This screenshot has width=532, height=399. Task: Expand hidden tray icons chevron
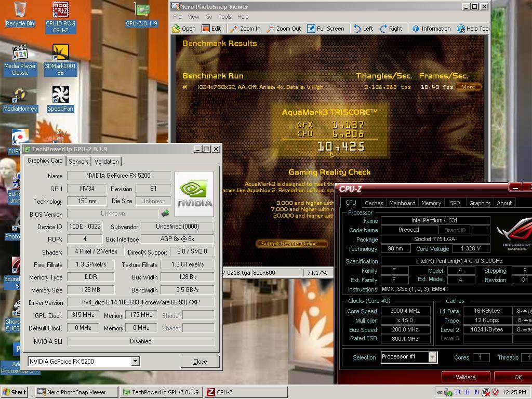[440, 392]
